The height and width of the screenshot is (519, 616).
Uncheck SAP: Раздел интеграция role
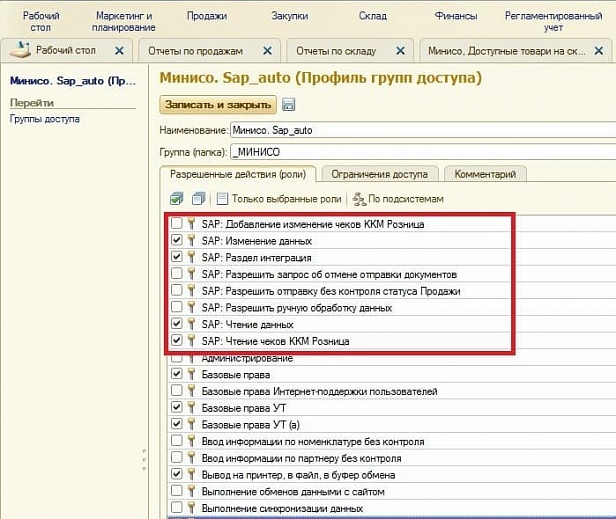177,257
